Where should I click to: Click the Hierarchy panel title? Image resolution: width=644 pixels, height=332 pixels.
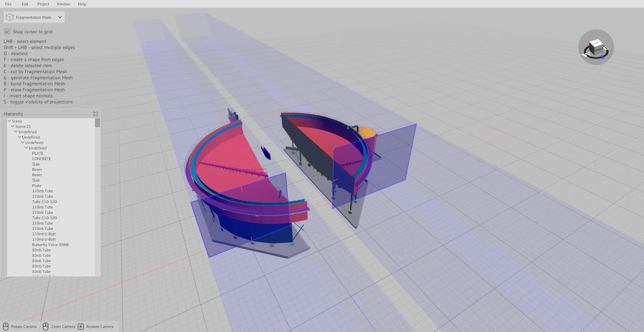point(13,114)
